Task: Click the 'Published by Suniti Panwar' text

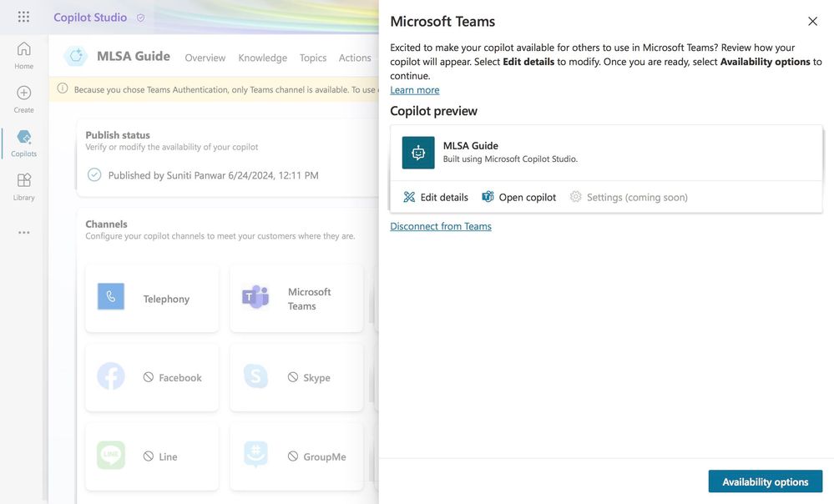Action: coord(213,175)
